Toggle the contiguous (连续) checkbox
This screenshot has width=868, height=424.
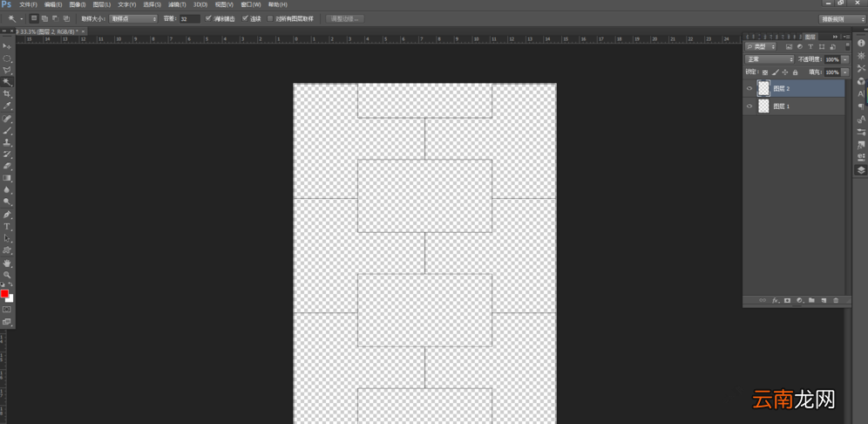pyautogui.click(x=245, y=18)
